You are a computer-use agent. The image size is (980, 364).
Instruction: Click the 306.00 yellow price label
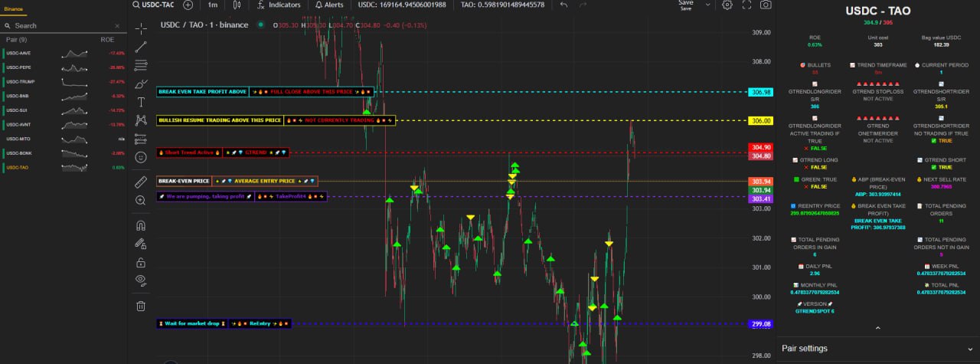pyautogui.click(x=761, y=120)
